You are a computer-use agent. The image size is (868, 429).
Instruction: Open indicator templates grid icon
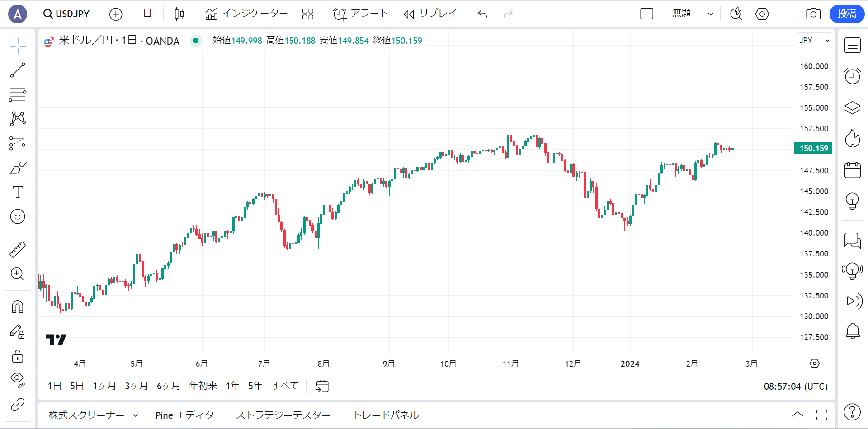pyautogui.click(x=308, y=14)
